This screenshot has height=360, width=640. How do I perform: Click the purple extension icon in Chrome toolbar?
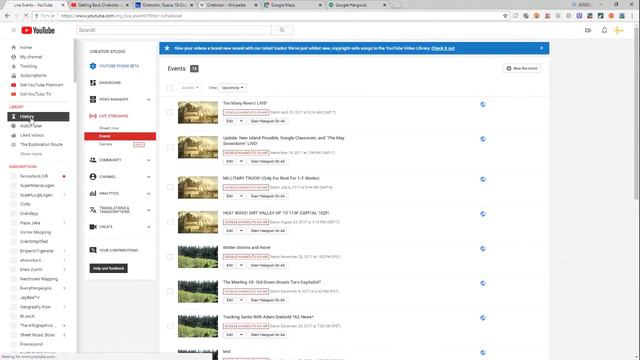pos(579,16)
